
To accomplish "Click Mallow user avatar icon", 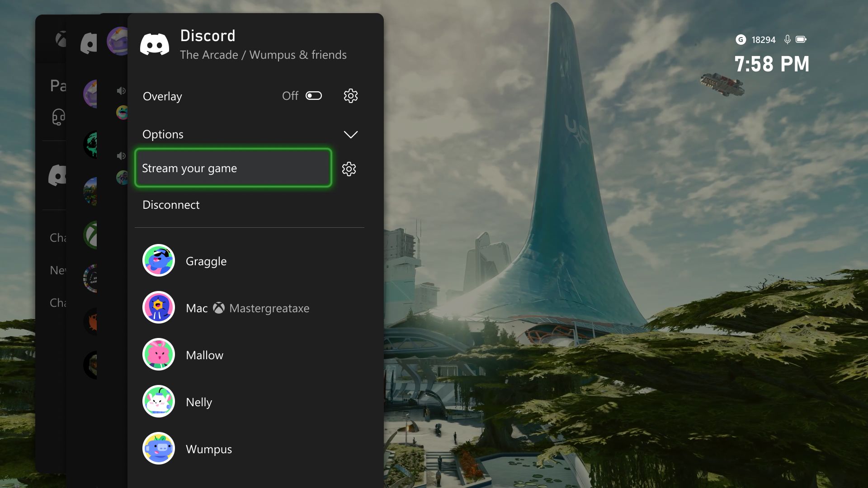I will click(x=158, y=355).
